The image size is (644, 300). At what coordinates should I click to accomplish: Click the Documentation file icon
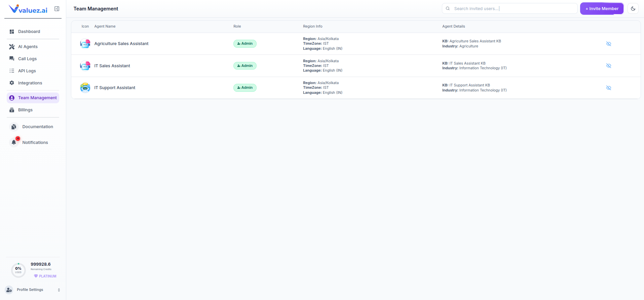click(14, 127)
